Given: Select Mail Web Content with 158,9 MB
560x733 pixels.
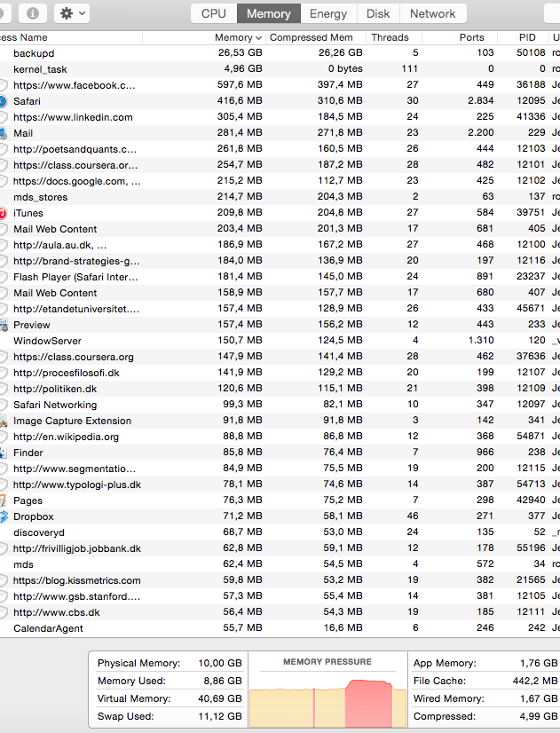Looking at the screenshot, I should pyautogui.click(x=280, y=293).
